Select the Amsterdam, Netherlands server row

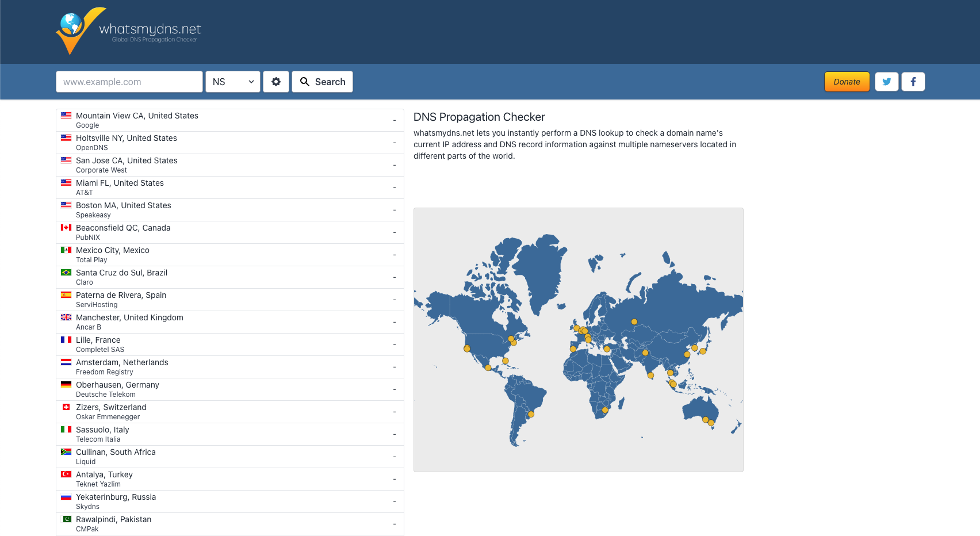point(230,367)
